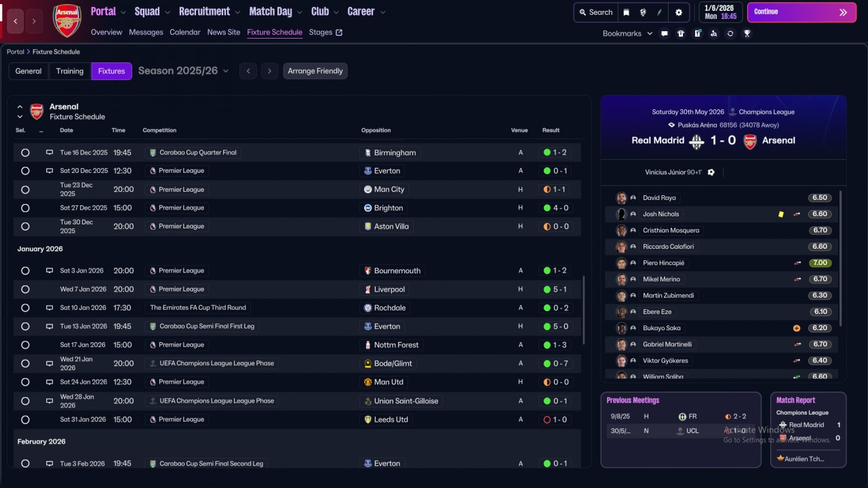
Task: Click the date and time display
Action: pyautogui.click(x=720, y=12)
